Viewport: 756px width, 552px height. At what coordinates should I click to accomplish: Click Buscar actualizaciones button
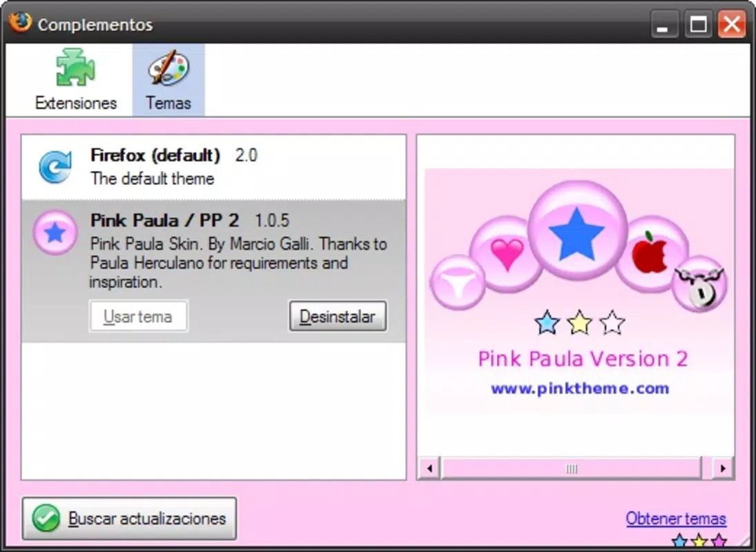129,518
